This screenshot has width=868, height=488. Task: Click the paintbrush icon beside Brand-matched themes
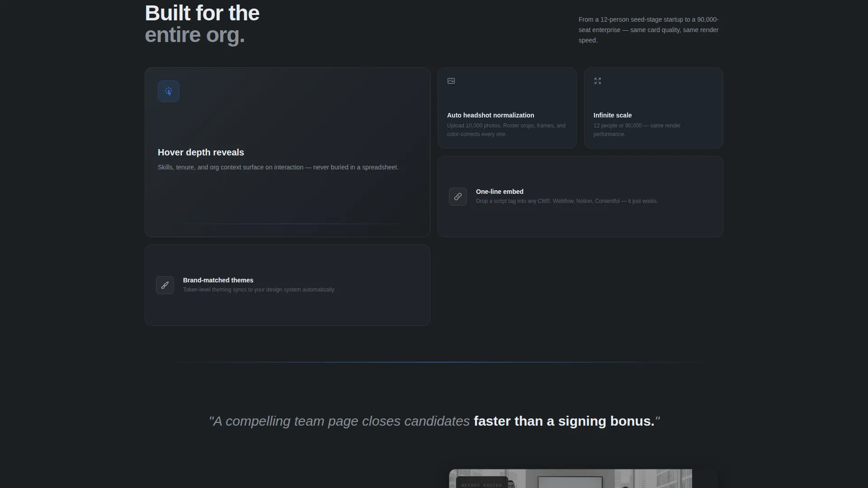pos(165,285)
